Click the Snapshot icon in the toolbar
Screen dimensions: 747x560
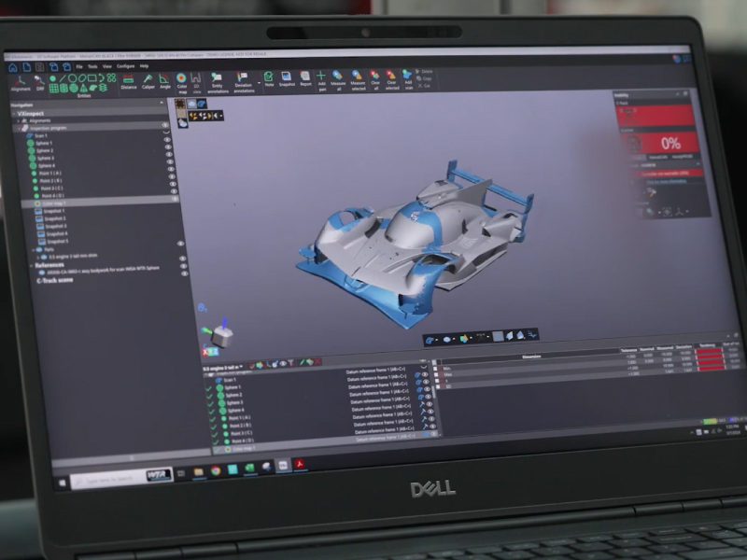tap(287, 77)
